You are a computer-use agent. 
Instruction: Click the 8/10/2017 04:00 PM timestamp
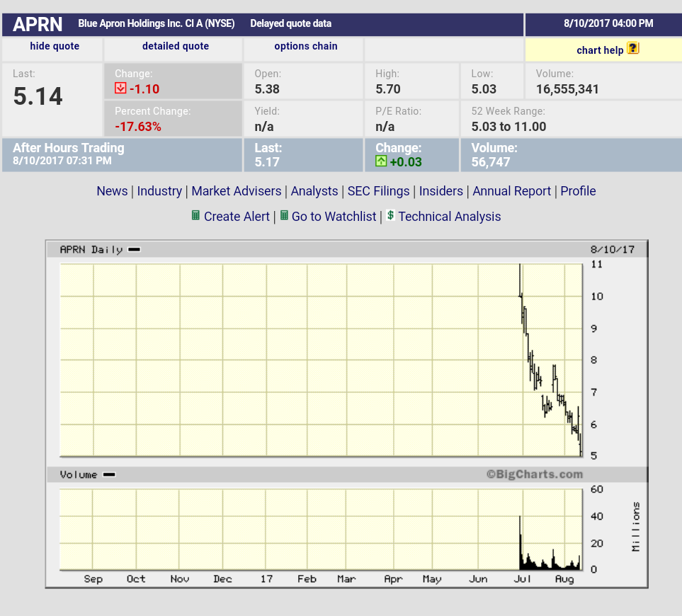pos(608,23)
